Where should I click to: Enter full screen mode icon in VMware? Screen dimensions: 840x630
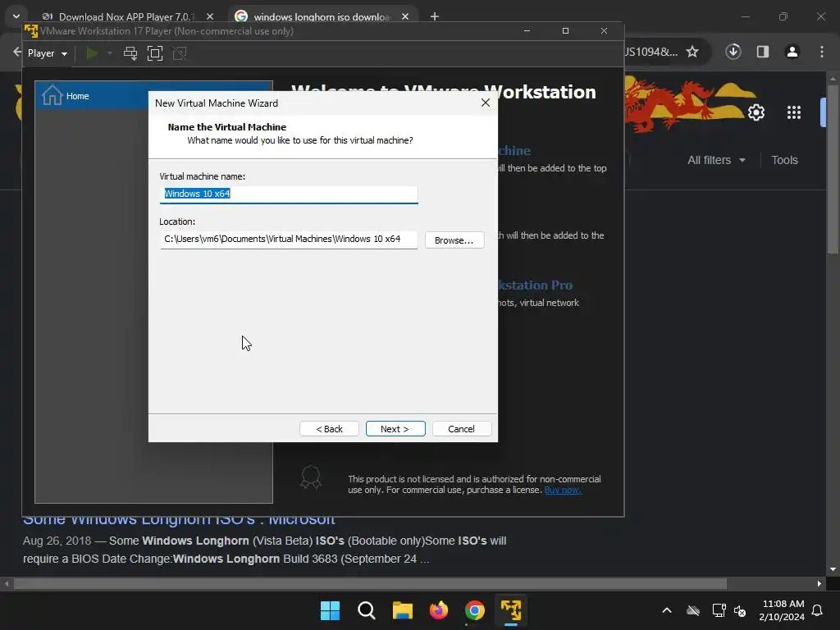[x=155, y=53]
